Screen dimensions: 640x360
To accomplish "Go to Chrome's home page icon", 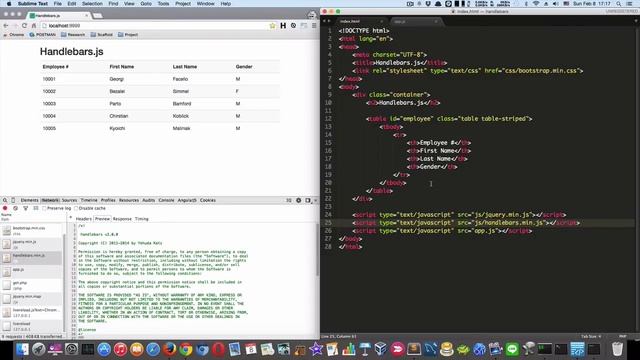I will pyautogui.click(x=34, y=25).
